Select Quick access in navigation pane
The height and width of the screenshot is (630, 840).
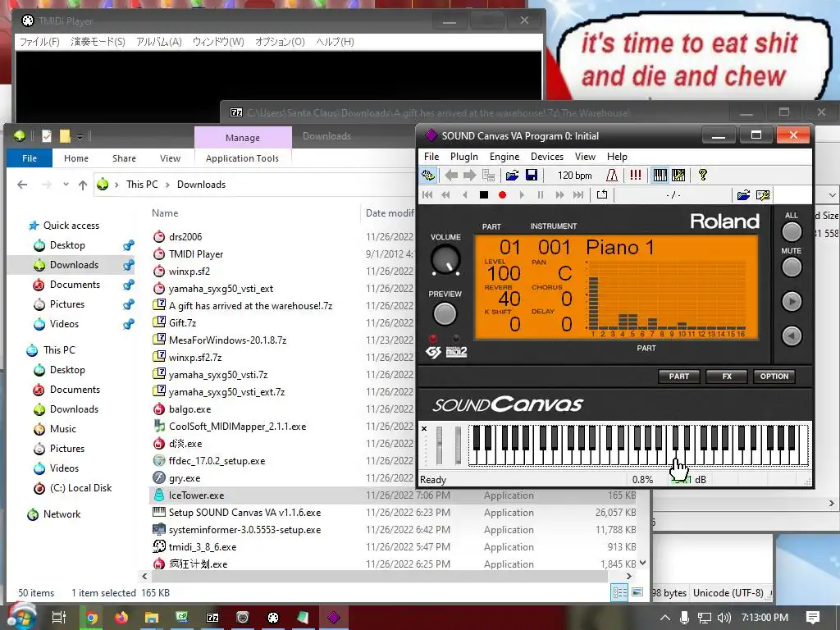[x=71, y=226]
